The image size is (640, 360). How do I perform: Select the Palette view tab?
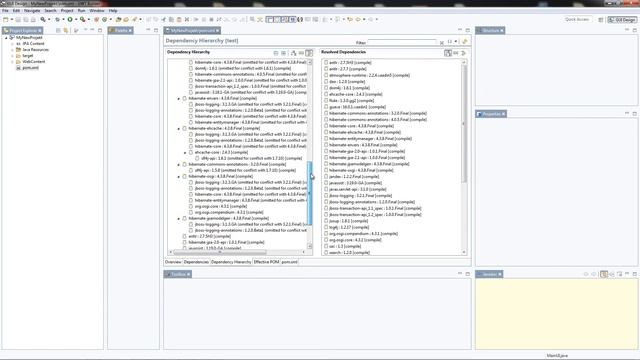(121, 31)
